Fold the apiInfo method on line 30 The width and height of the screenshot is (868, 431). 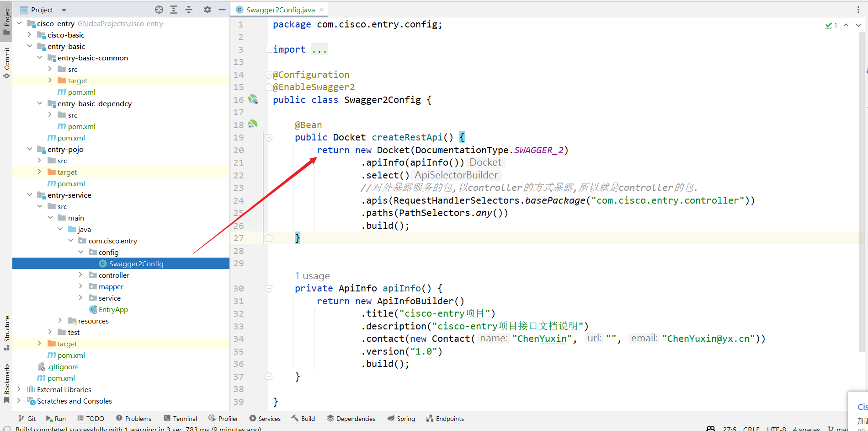click(x=269, y=288)
